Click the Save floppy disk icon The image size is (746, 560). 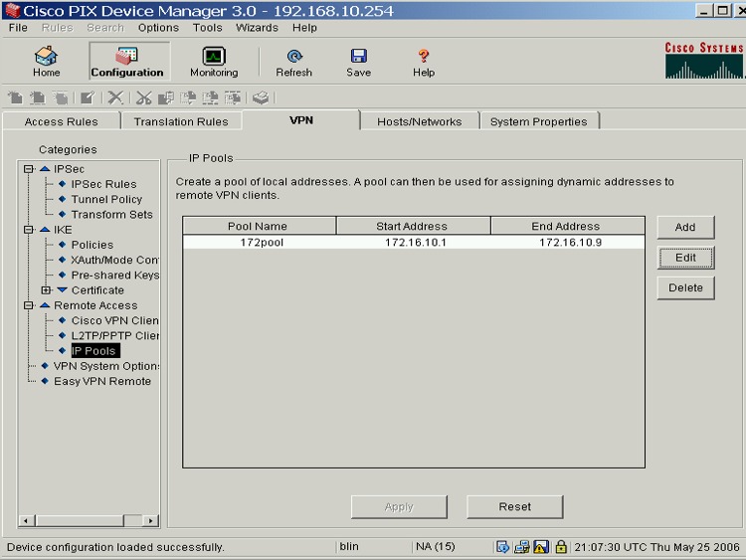(x=358, y=56)
